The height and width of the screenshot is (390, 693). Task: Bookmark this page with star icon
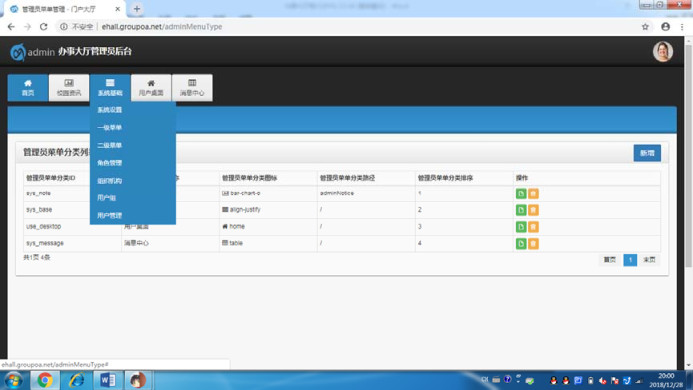click(645, 27)
